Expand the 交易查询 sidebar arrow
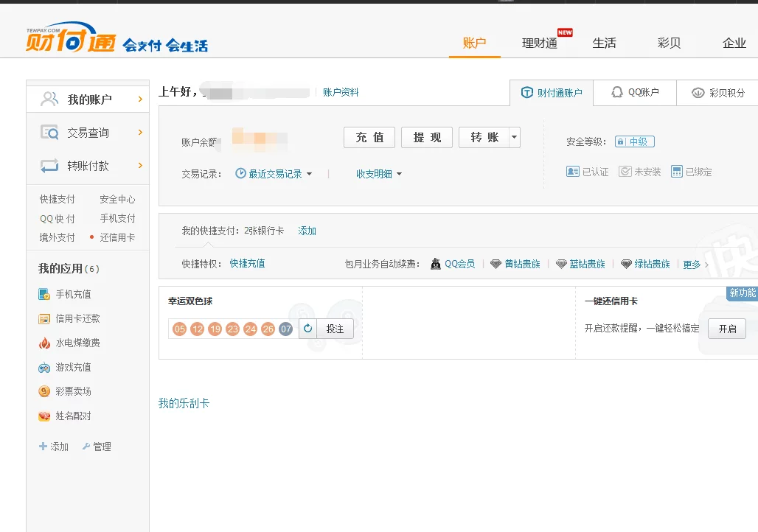 click(x=140, y=132)
